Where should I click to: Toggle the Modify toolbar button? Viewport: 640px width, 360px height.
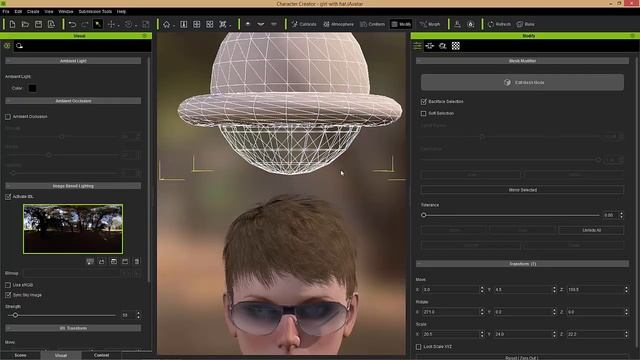[401, 24]
